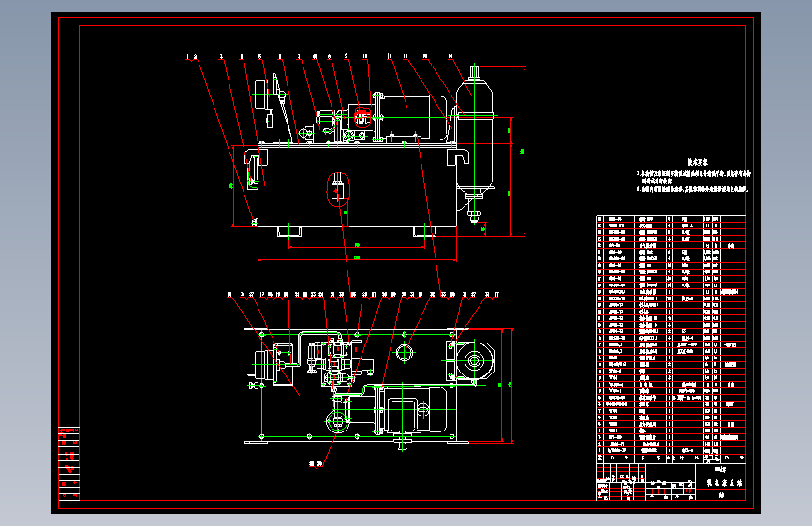Click the right support foot under the tank
The width and height of the screenshot is (812, 526).
coord(424,231)
